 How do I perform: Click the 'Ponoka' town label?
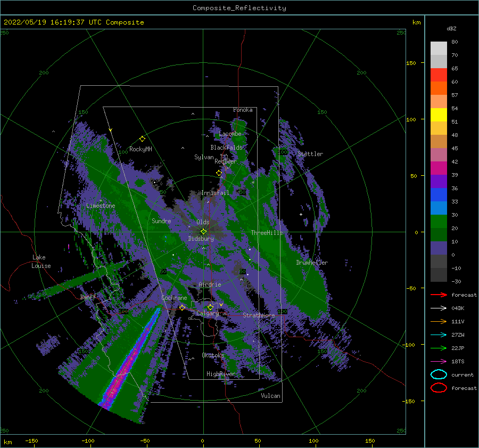(243, 110)
